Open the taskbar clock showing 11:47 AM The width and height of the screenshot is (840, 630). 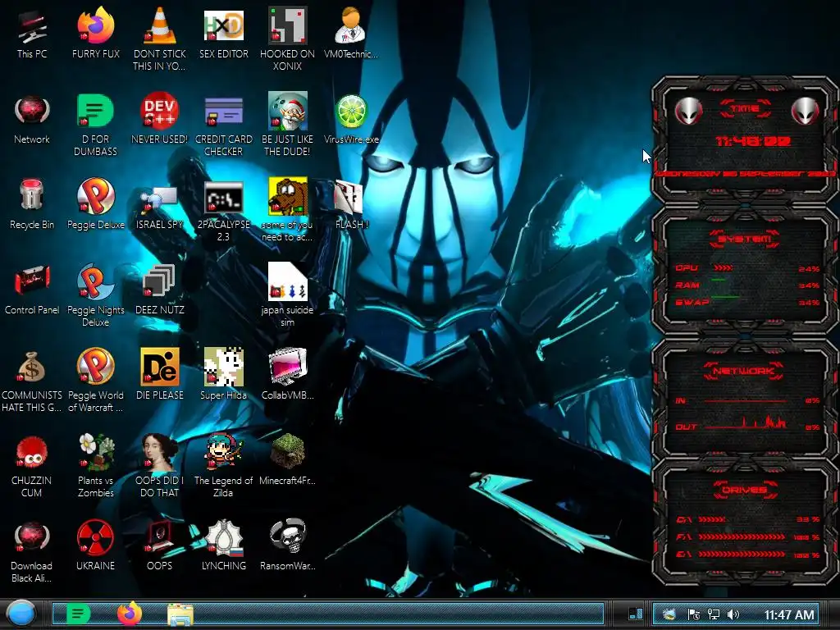tap(789, 615)
